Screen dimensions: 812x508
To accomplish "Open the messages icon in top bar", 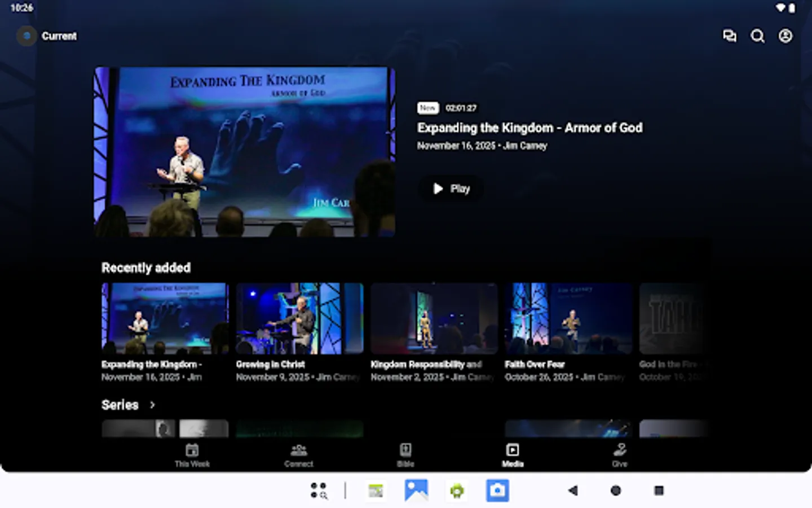I will pyautogui.click(x=730, y=36).
